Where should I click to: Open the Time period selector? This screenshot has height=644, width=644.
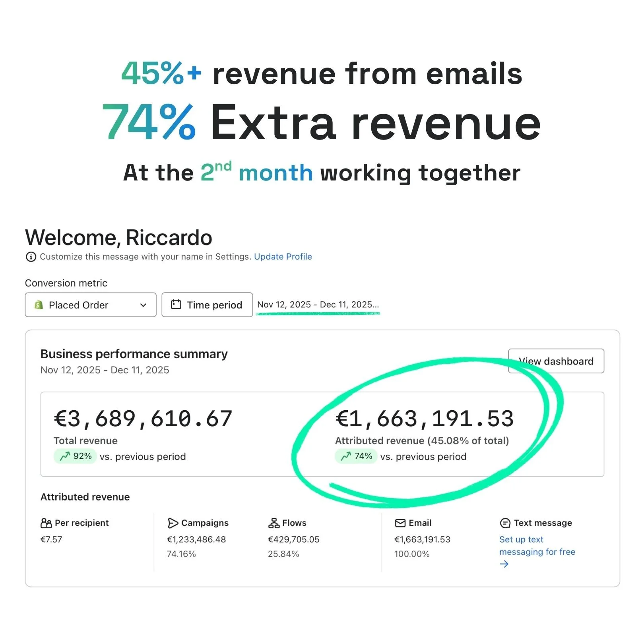[207, 305]
